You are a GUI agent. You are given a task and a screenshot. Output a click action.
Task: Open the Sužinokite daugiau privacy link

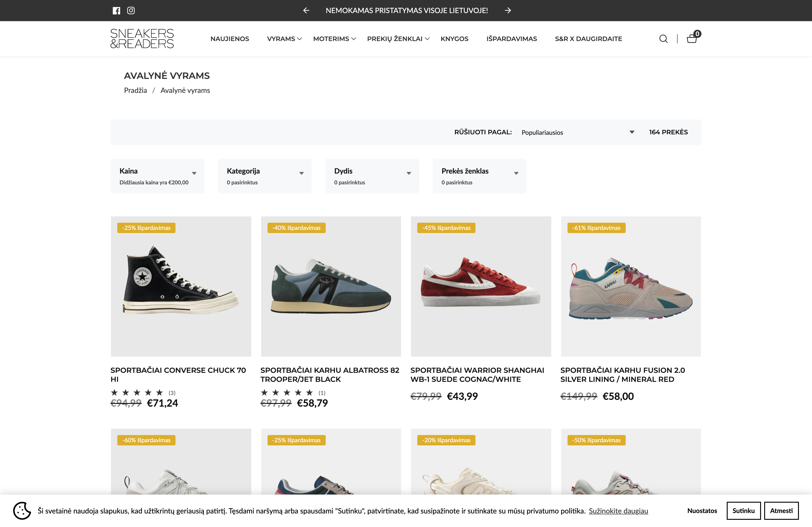click(618, 511)
